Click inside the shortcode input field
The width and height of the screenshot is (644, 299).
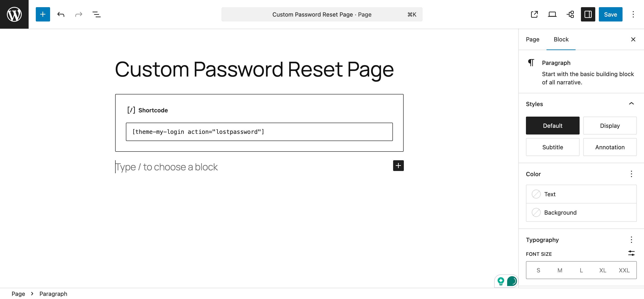259,132
